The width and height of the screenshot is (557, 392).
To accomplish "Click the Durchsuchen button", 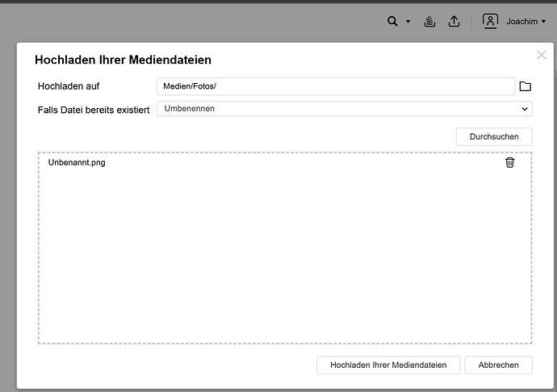I will point(494,137).
